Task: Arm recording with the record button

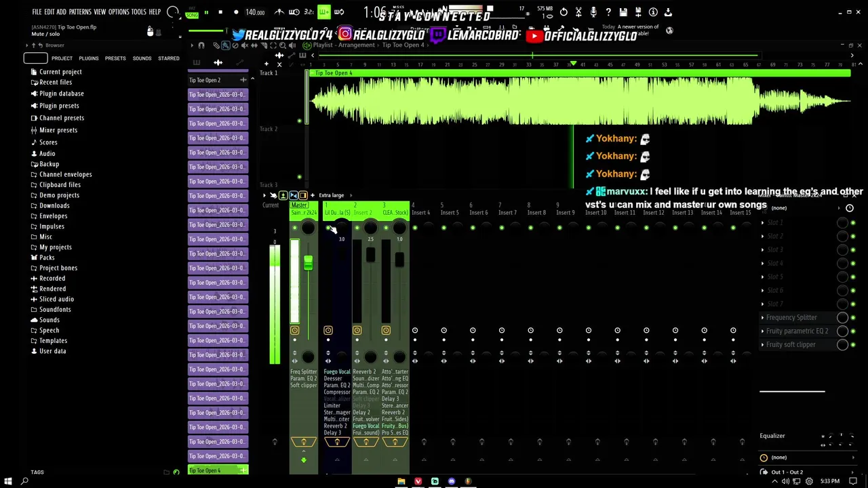Action: 235,12
